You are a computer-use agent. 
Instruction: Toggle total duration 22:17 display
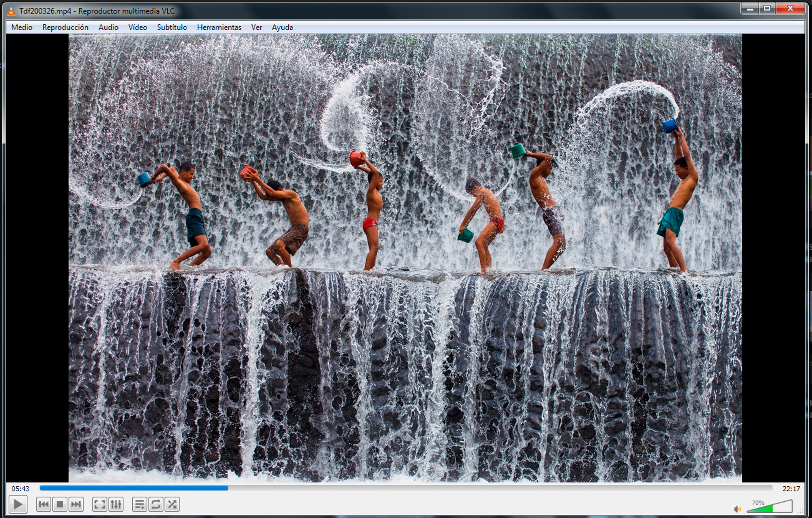click(x=791, y=488)
